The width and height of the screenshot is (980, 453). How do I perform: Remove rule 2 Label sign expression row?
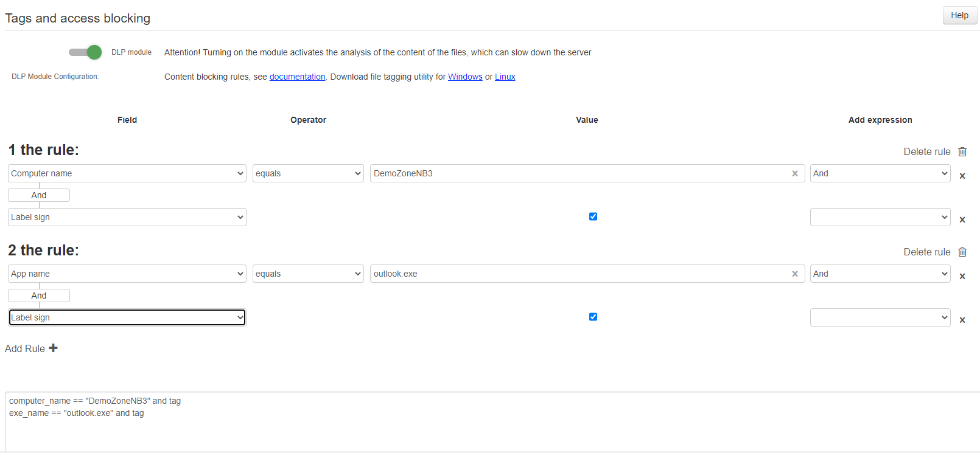click(x=962, y=320)
